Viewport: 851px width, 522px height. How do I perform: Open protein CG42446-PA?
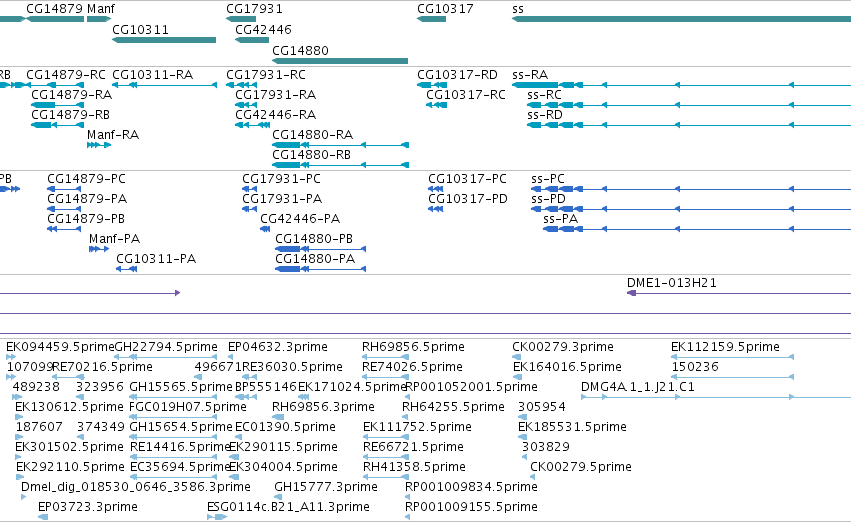coord(300,219)
